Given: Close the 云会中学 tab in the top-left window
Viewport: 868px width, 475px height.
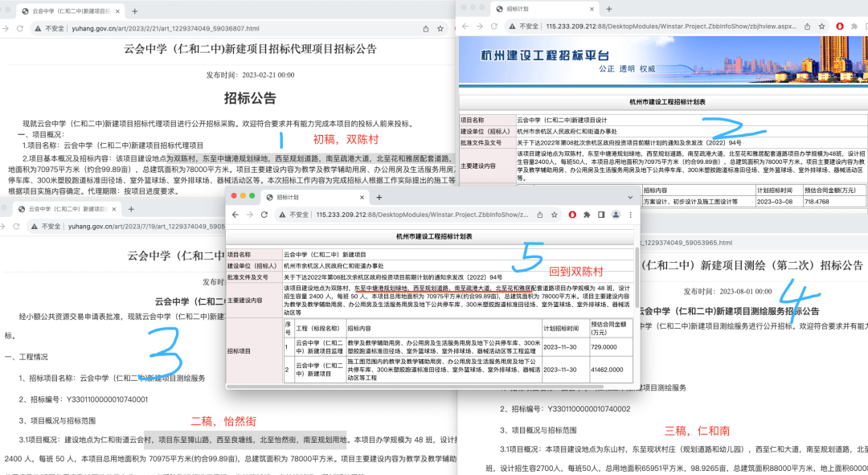Looking at the screenshot, I should tap(117, 11).
